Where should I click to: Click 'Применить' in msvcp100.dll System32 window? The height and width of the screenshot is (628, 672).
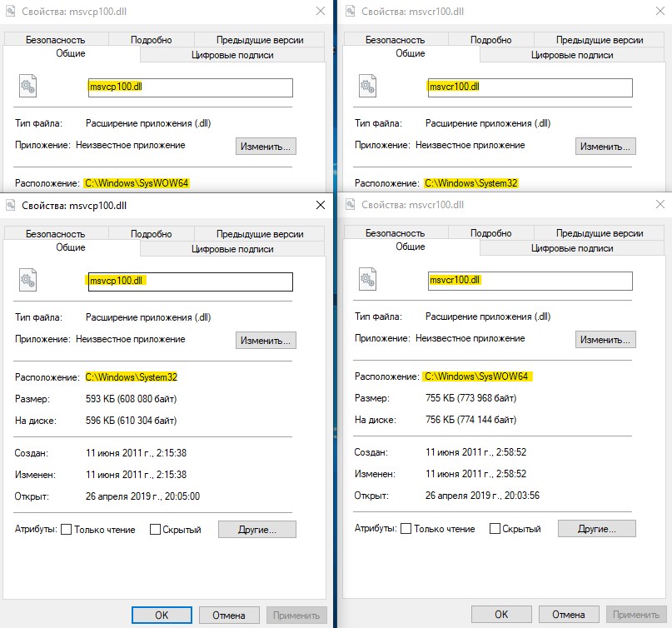(296, 616)
